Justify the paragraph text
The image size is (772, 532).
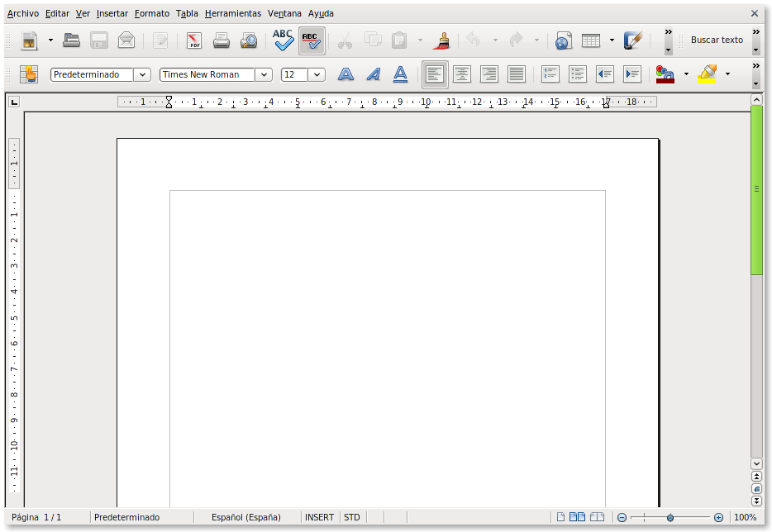517,74
